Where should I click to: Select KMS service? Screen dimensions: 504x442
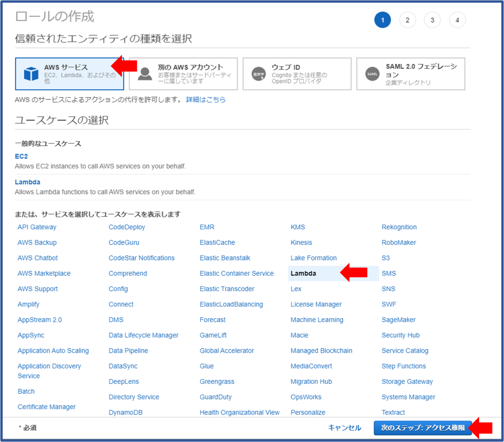pyautogui.click(x=298, y=227)
